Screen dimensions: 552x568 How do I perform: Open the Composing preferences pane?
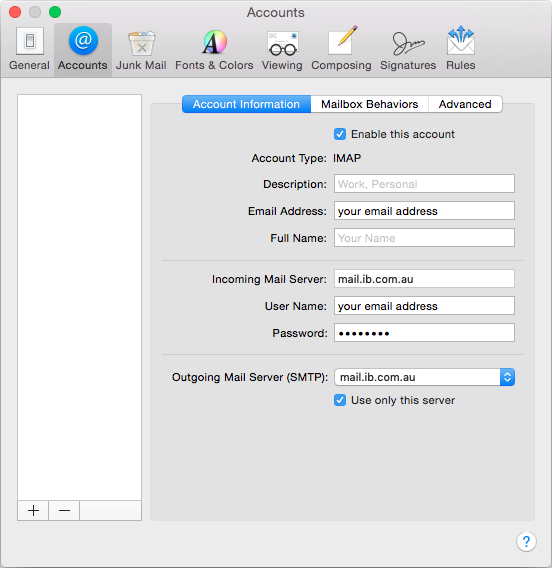tap(341, 49)
